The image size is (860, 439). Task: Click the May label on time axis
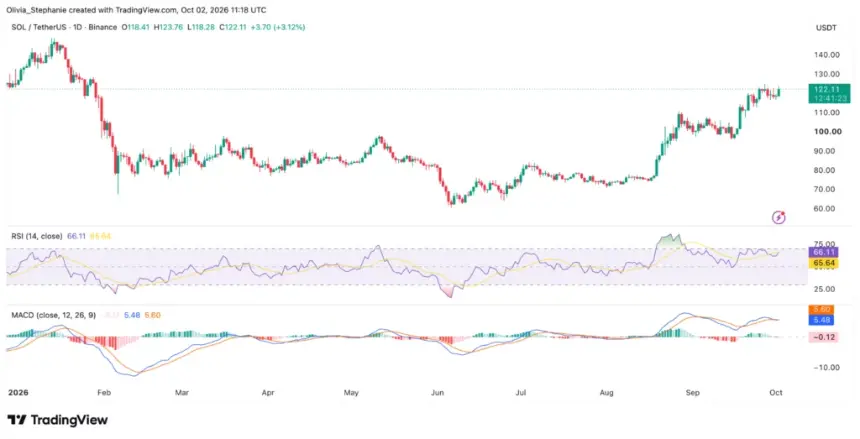tap(351, 393)
